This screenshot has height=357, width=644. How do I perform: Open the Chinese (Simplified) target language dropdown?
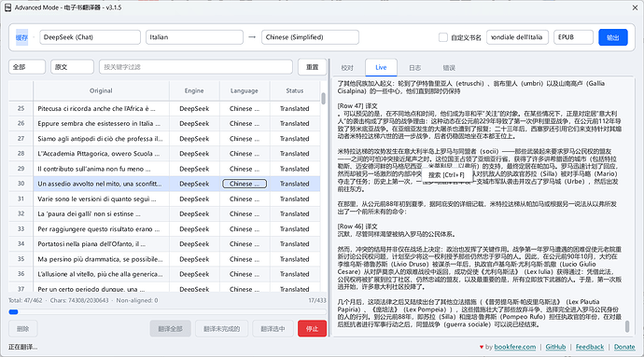[x=310, y=37]
